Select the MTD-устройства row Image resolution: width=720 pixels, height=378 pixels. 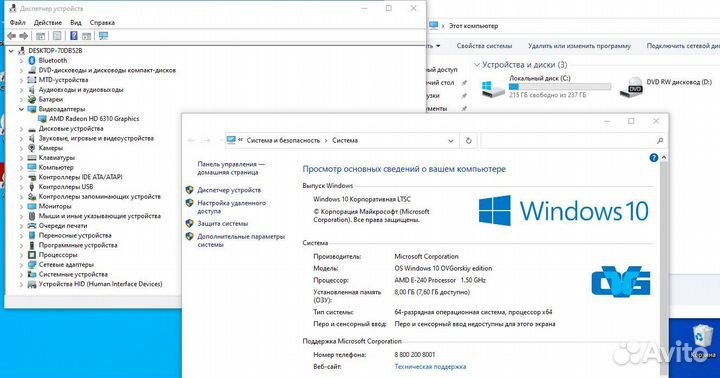(63, 80)
